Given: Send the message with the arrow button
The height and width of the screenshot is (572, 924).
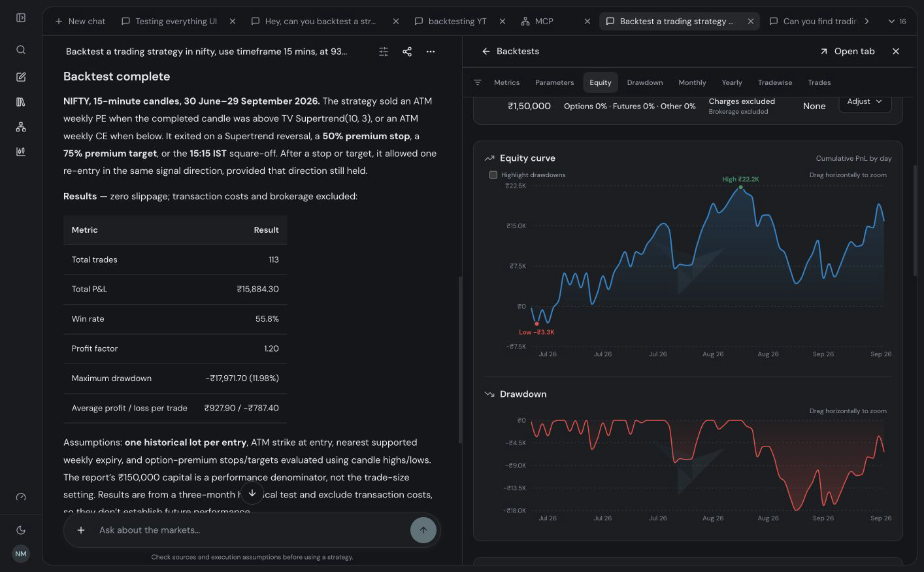Looking at the screenshot, I should [423, 530].
